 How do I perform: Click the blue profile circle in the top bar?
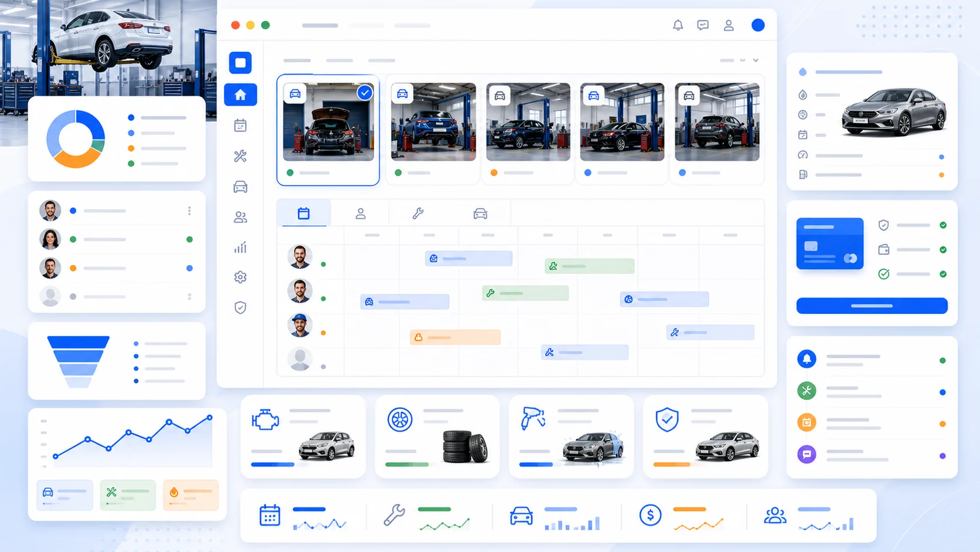tap(758, 25)
